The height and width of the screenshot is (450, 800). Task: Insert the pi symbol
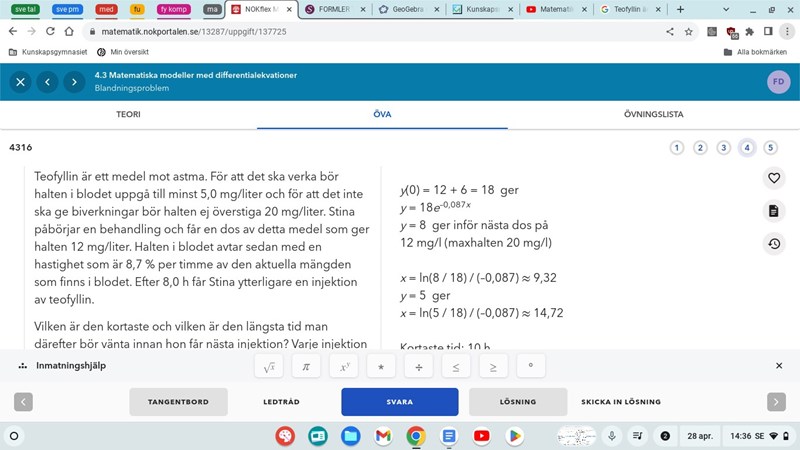click(306, 367)
